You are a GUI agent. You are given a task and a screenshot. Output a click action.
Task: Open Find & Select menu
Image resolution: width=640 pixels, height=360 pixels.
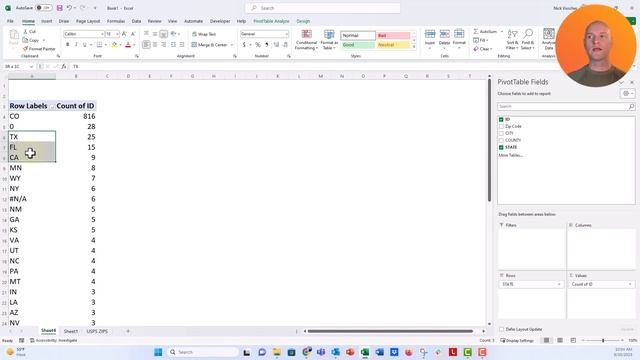[x=528, y=40]
